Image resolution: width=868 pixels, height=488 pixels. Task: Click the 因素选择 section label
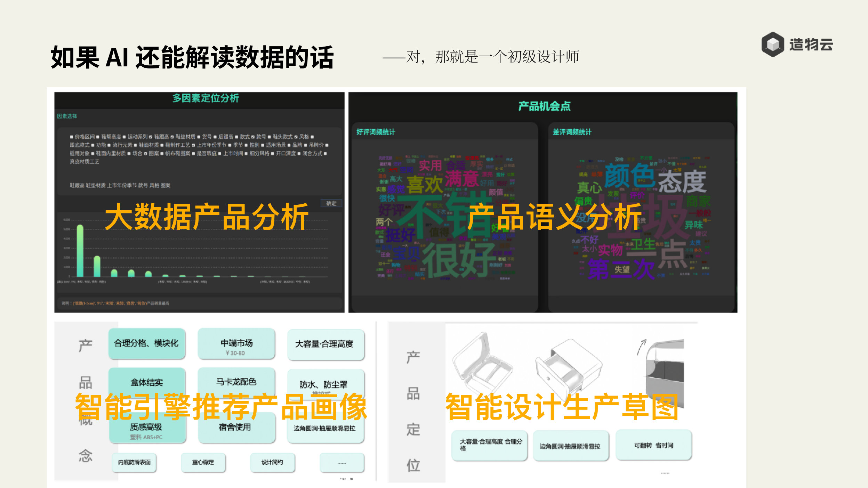pos(67,116)
